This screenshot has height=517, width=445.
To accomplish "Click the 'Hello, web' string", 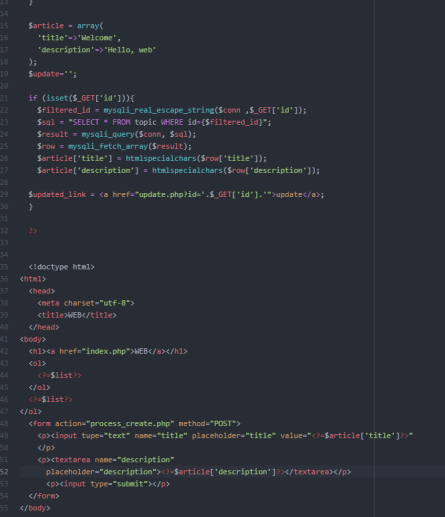I will pyautogui.click(x=130, y=50).
